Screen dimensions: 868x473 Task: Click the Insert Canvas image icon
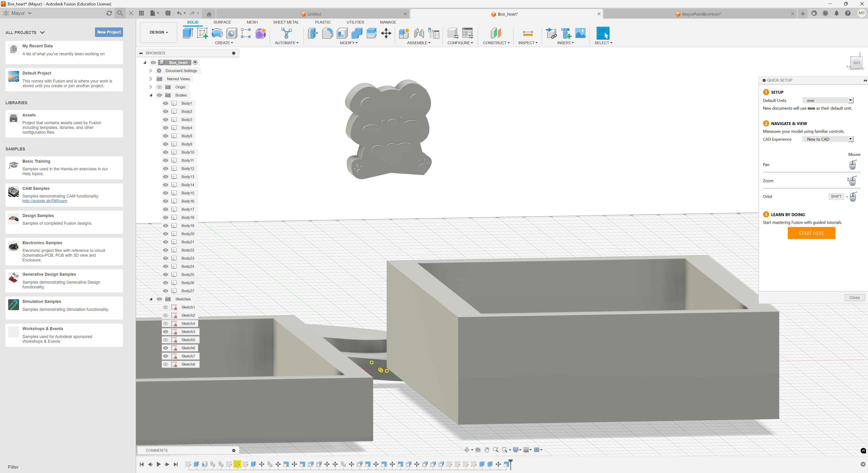[x=580, y=33]
